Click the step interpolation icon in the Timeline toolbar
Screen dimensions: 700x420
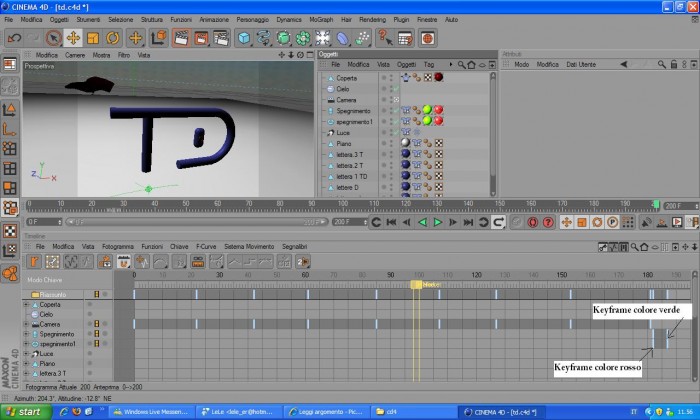(250, 262)
